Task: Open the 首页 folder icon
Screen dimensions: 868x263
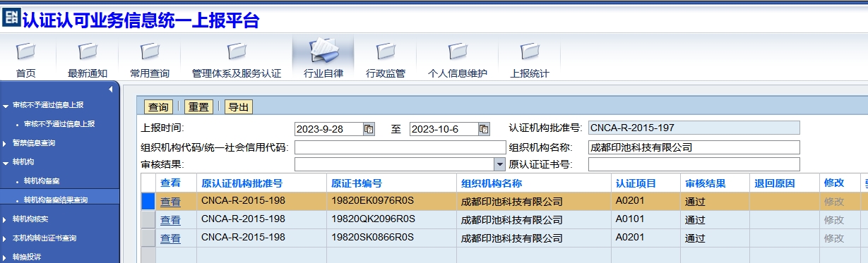Action: tap(26, 51)
